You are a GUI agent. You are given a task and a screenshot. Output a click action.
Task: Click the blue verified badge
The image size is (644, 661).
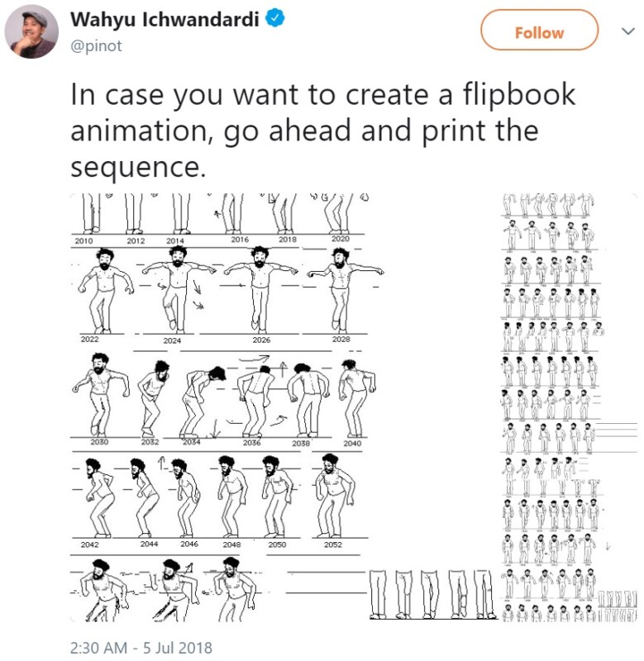pyautogui.click(x=274, y=18)
